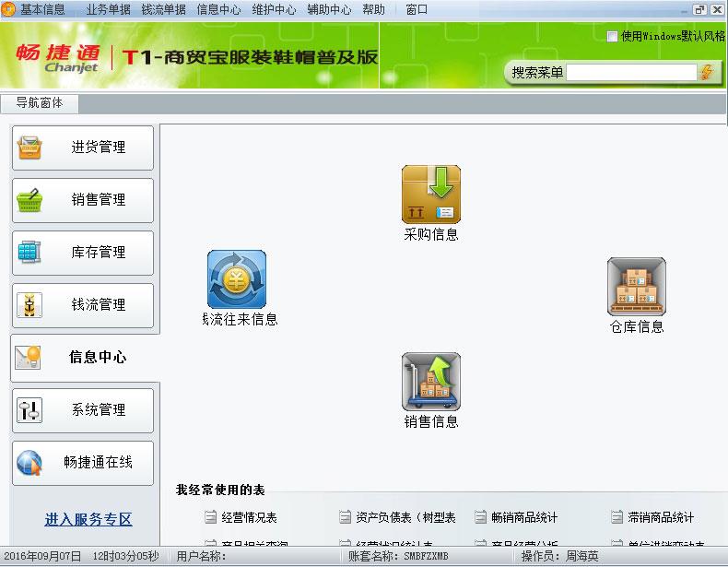Screen dimensions: 728x567
Task: Open the 采购信息 purchase icon
Action: coord(431,195)
